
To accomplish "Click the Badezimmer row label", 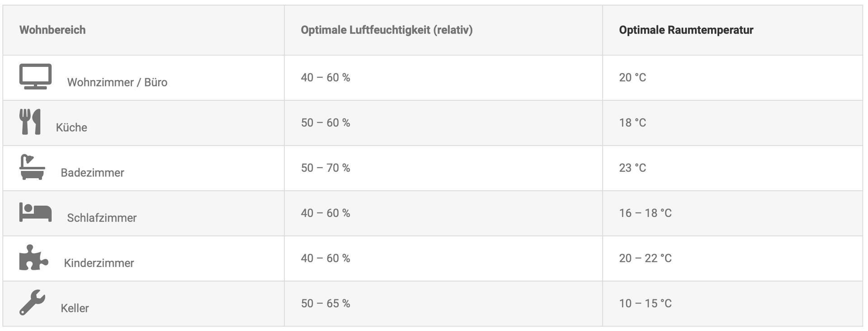I will (x=92, y=173).
